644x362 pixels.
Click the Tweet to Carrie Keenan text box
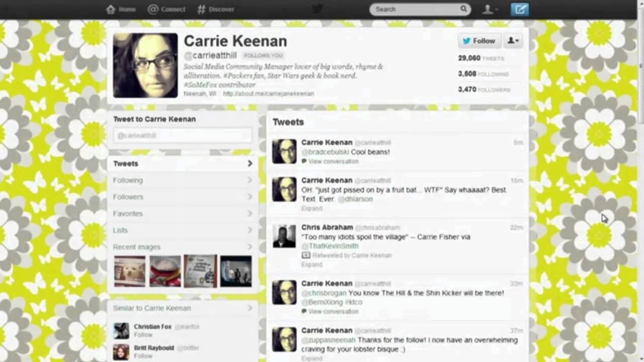point(183,136)
